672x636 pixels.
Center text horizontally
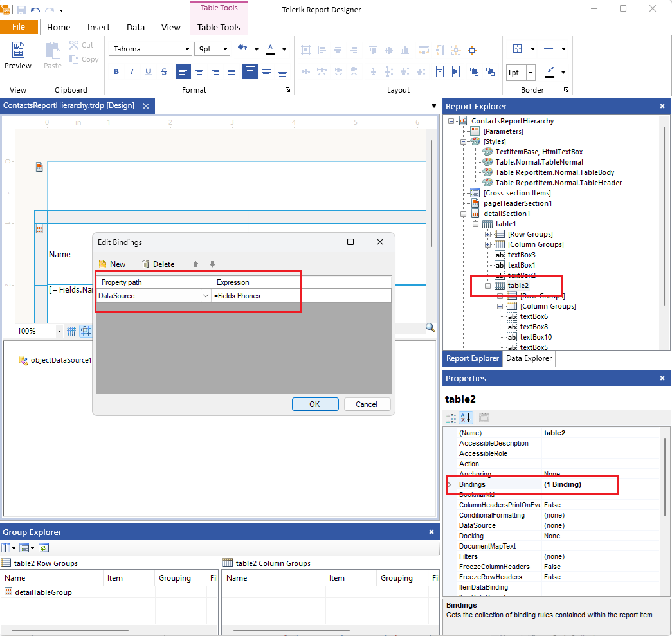coord(199,71)
